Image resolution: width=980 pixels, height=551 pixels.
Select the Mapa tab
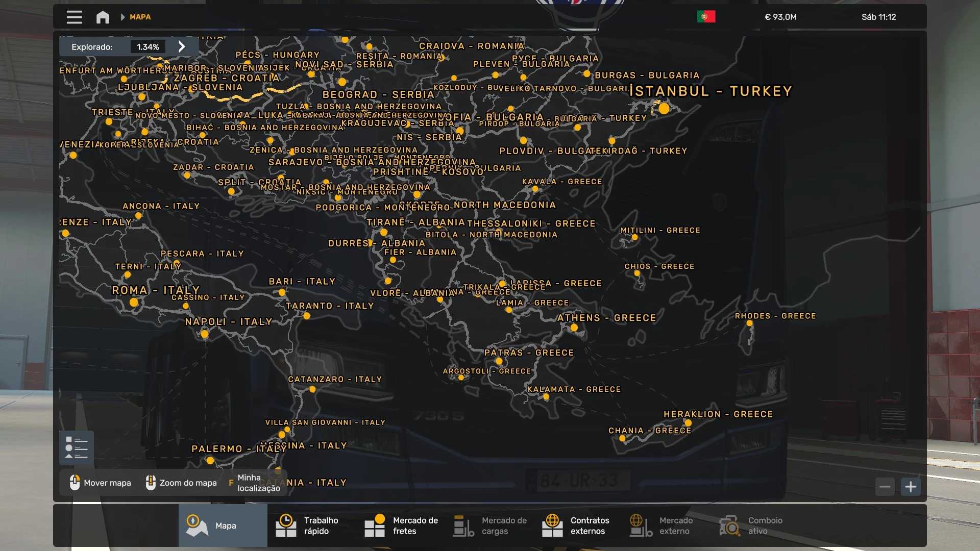(223, 525)
